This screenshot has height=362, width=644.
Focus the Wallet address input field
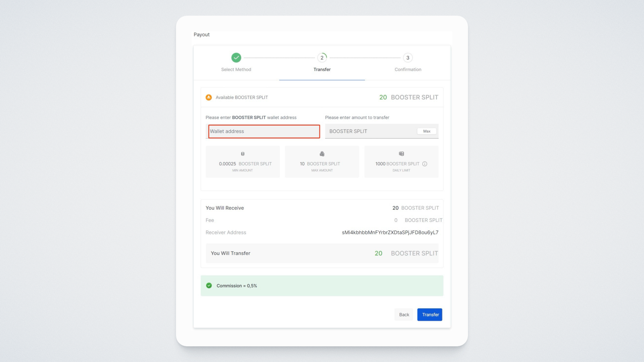click(x=264, y=131)
